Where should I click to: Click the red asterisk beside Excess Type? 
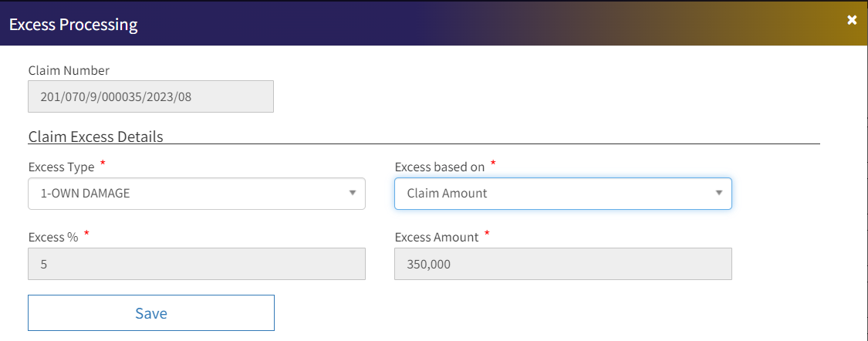coord(103,164)
